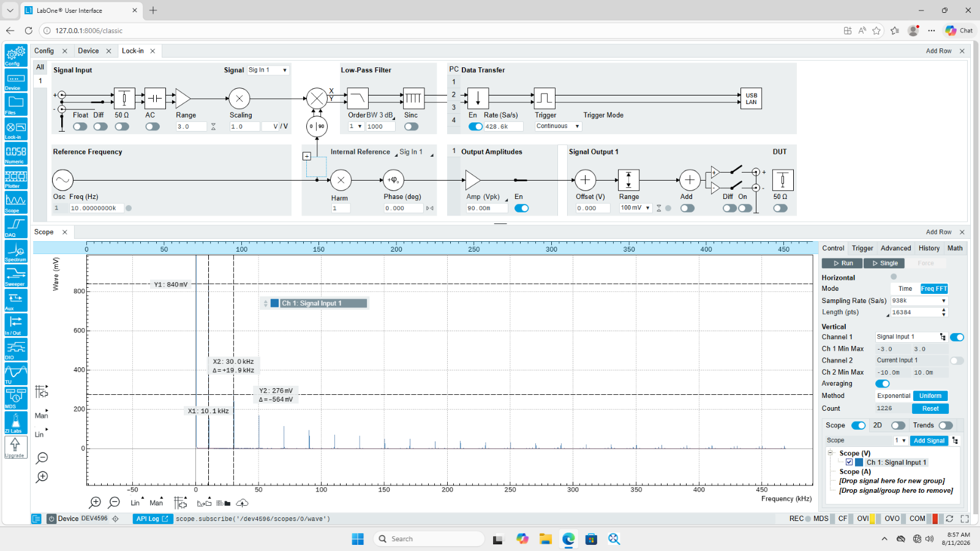Open the Sweeper tool in sidebar
Viewport: 980px width, 551px height.
15,276
